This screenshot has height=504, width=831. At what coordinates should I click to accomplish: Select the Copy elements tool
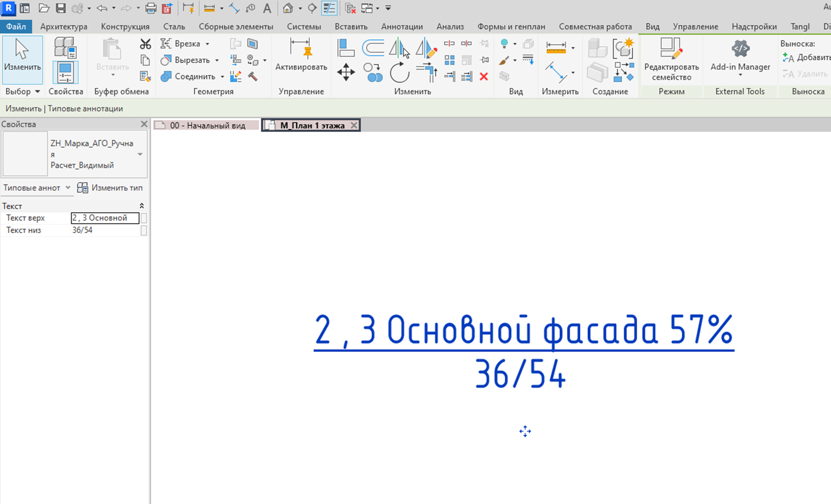pyautogui.click(x=373, y=72)
